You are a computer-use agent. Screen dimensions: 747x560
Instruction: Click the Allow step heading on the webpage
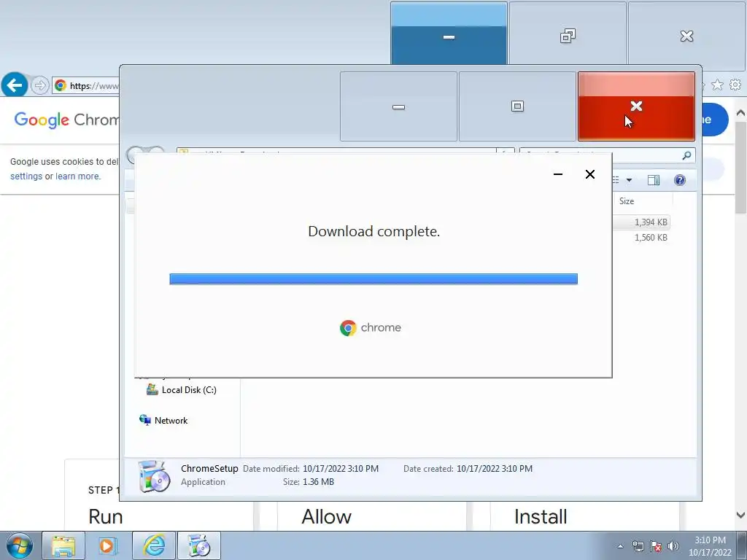(x=326, y=517)
